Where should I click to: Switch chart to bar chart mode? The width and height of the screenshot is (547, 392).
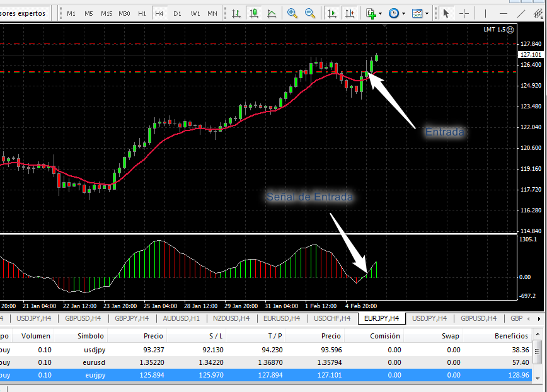[236, 14]
